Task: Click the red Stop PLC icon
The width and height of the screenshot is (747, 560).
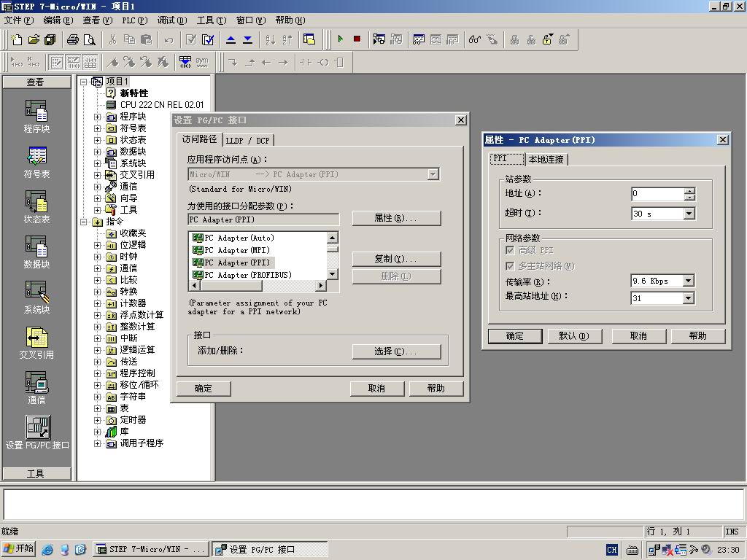Action: coord(357,39)
